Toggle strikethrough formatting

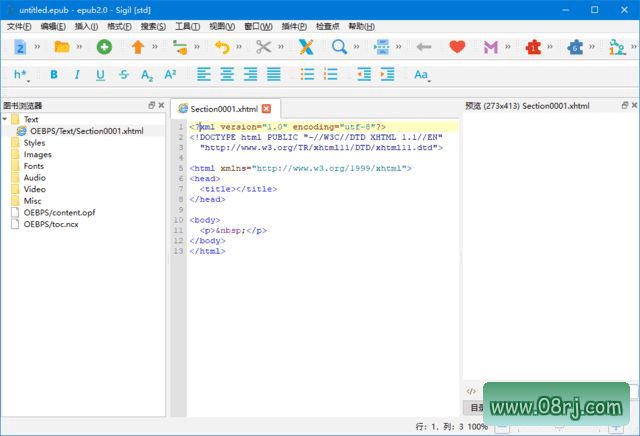[x=123, y=74]
